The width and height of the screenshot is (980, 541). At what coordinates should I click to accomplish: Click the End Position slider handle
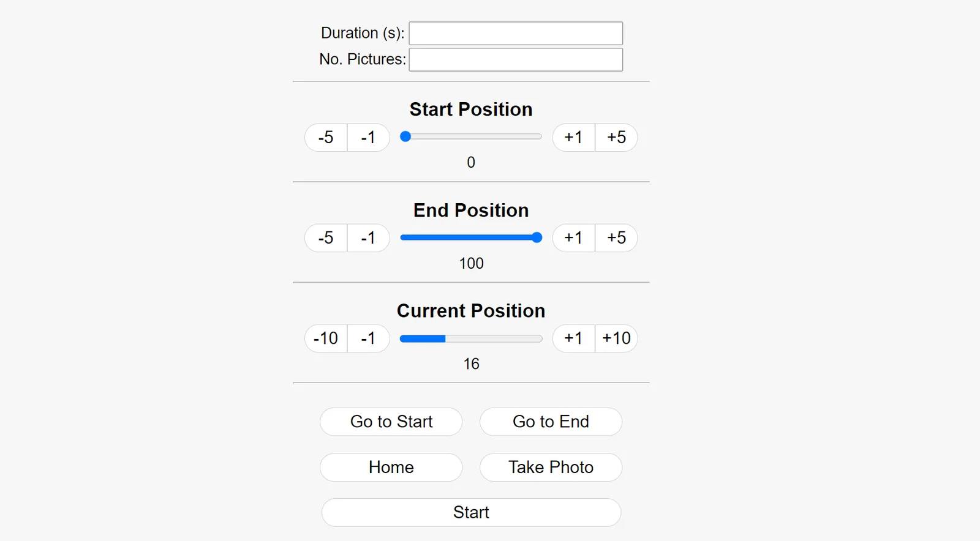tap(537, 237)
